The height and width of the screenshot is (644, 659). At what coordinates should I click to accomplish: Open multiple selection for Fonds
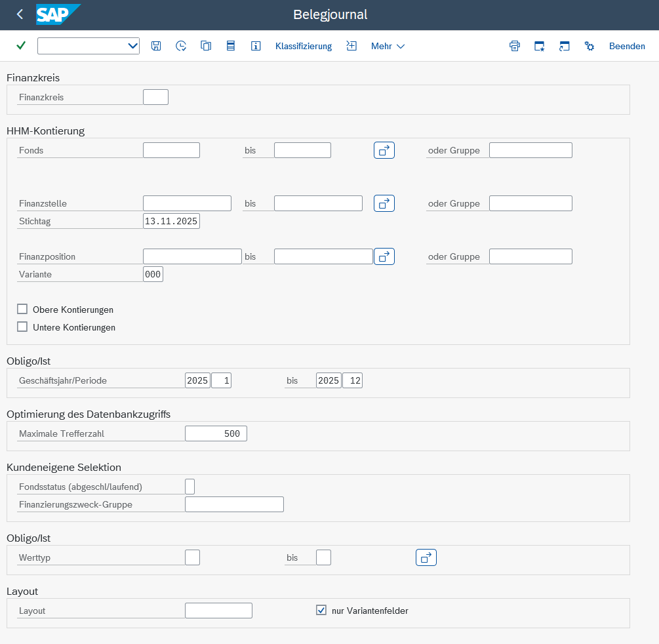click(384, 150)
